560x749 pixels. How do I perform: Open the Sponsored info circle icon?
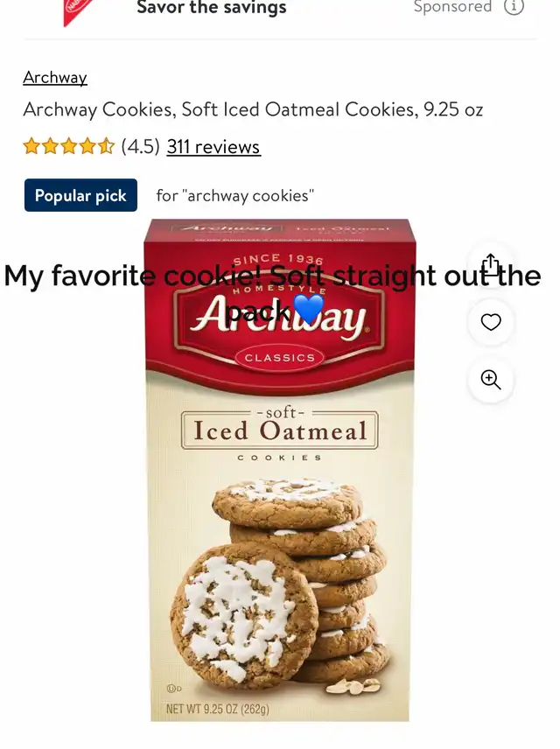(x=514, y=7)
